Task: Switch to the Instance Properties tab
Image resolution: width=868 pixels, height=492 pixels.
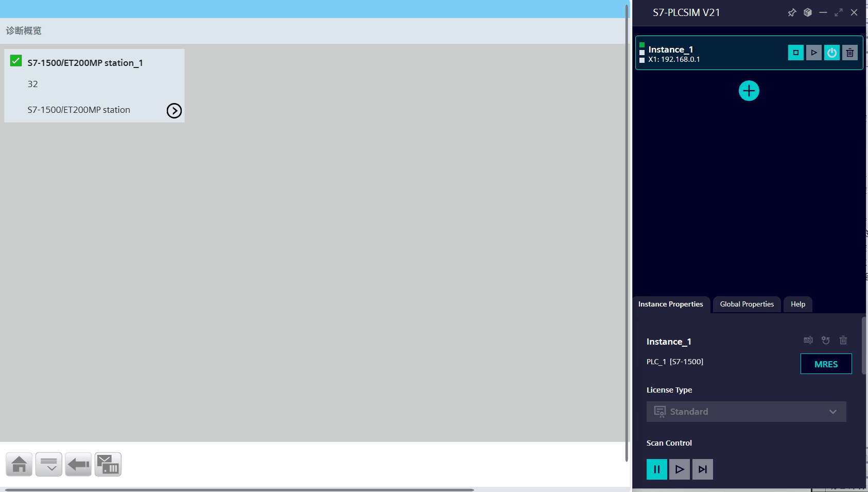Action: (670, 304)
